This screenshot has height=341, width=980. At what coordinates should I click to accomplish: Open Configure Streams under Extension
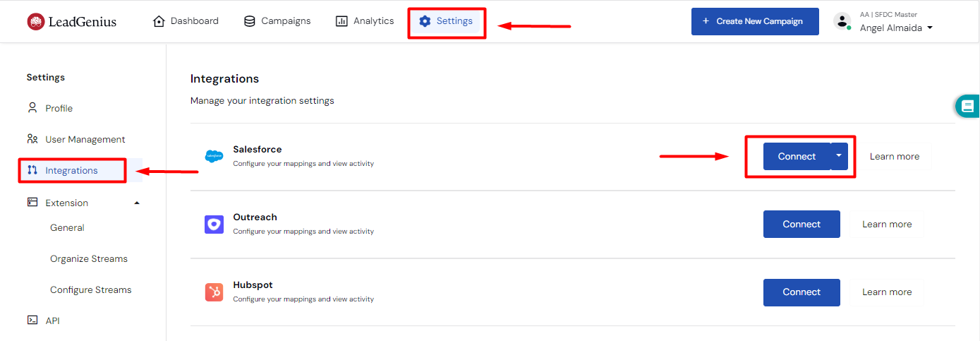(x=91, y=289)
